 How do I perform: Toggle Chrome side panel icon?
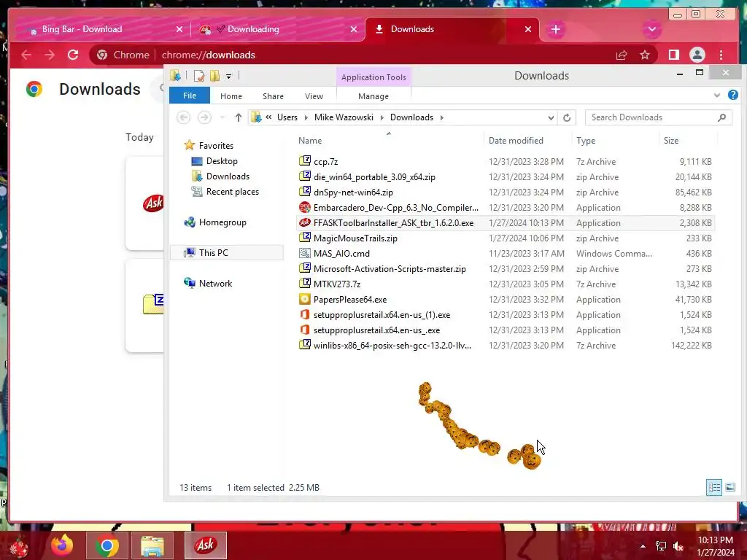pyautogui.click(x=673, y=55)
